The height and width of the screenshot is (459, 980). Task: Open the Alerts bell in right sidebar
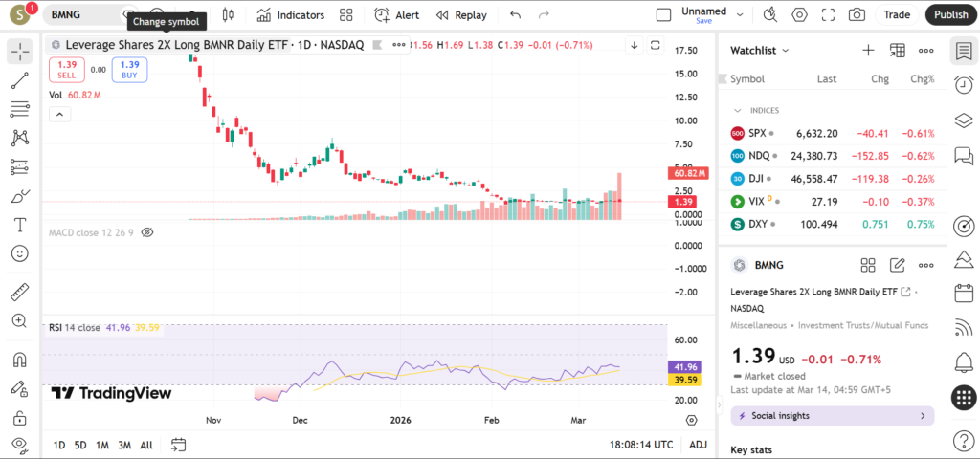coord(964,362)
